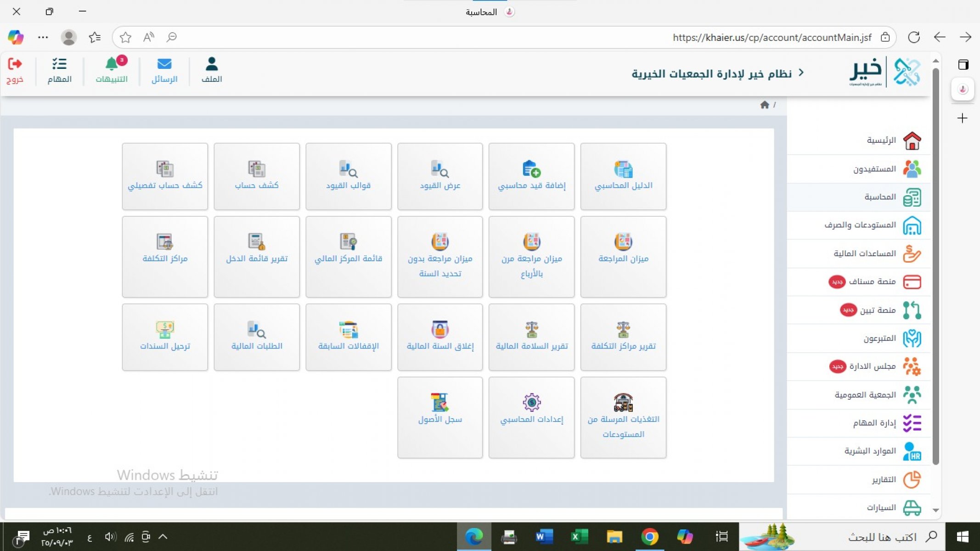Open accounting settings (إعدادات المحاسبي) gear tile
Viewport: 980px width, 551px height.
[531, 410]
